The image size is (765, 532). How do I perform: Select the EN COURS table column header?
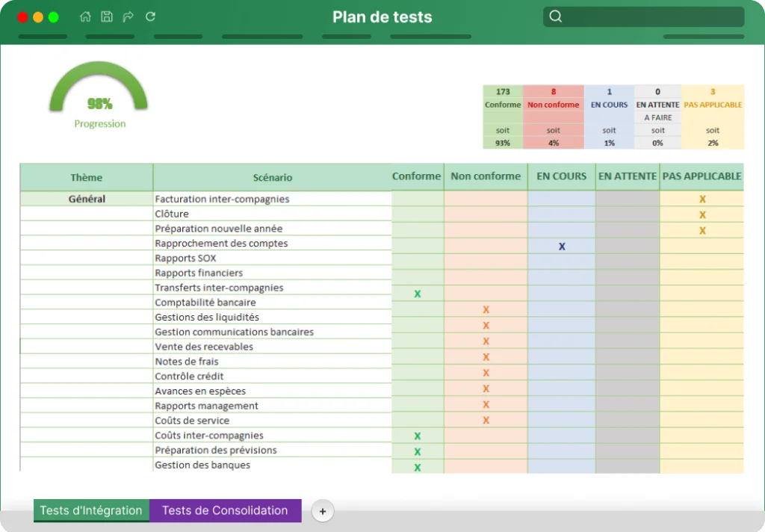tap(562, 176)
